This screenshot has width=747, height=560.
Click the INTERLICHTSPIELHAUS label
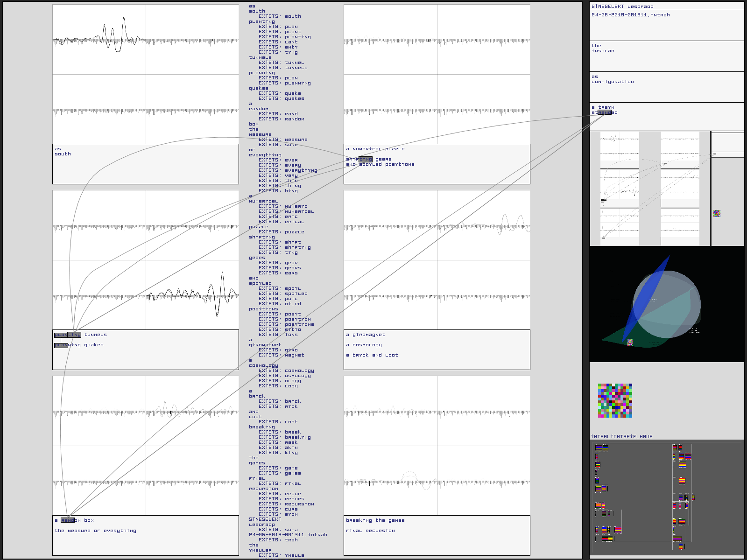point(621,437)
